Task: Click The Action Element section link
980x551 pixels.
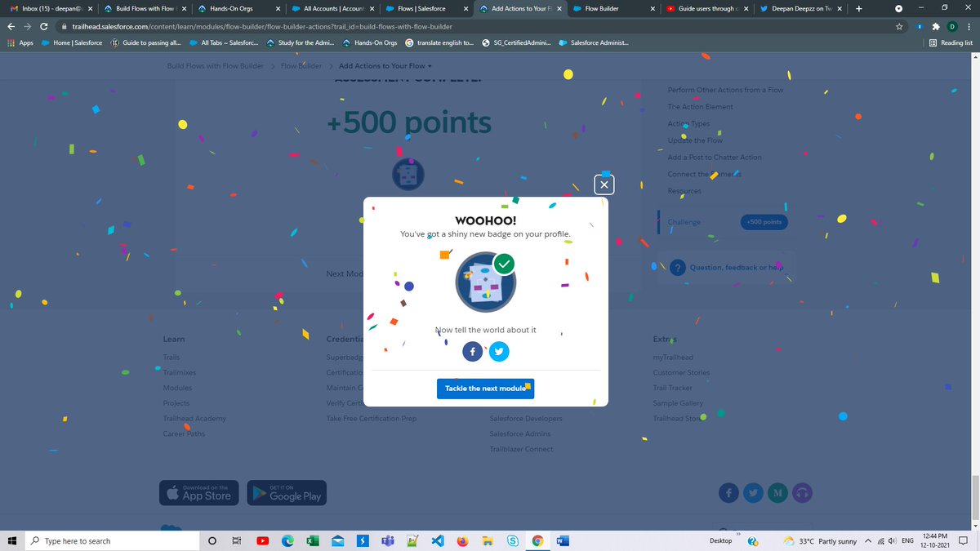Action: pyautogui.click(x=700, y=107)
